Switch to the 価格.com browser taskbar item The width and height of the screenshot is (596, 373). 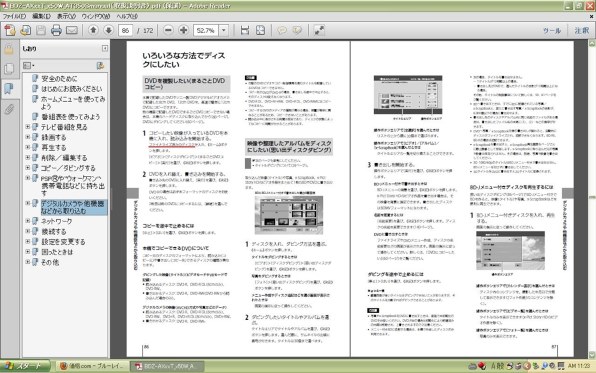click(92, 367)
